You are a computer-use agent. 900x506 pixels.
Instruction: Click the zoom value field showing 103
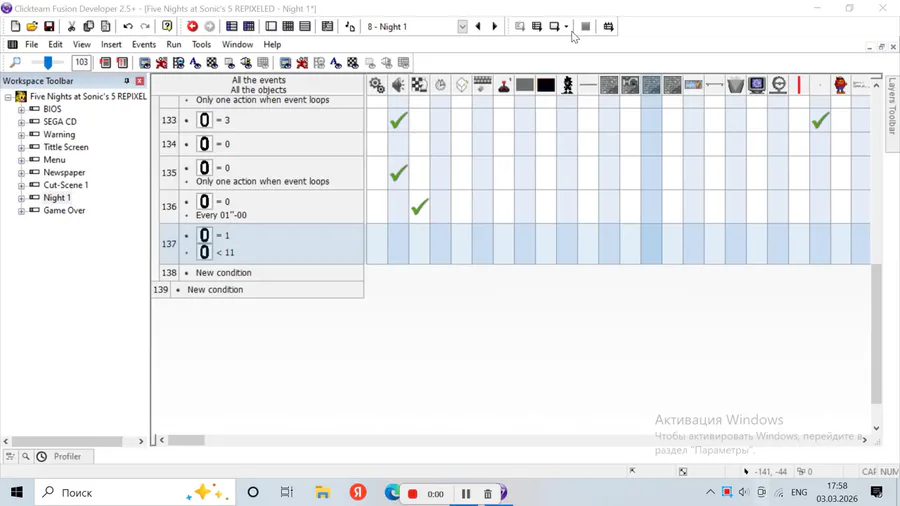(81, 62)
